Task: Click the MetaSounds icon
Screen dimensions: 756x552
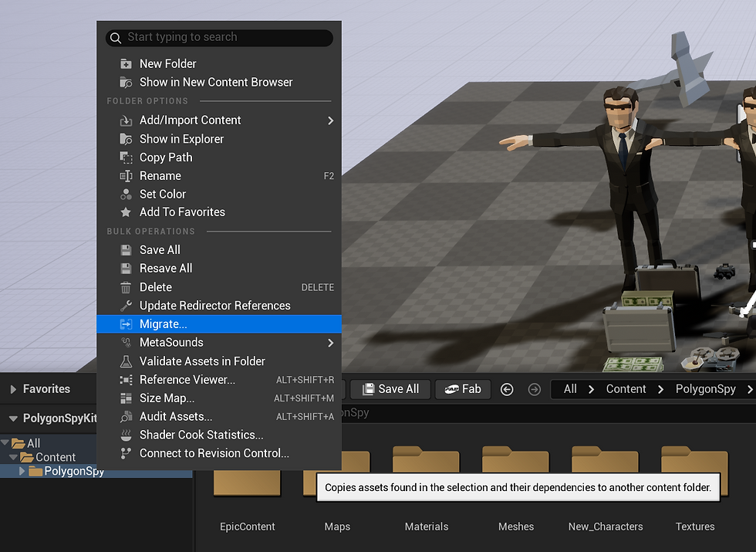Action: [x=126, y=343]
